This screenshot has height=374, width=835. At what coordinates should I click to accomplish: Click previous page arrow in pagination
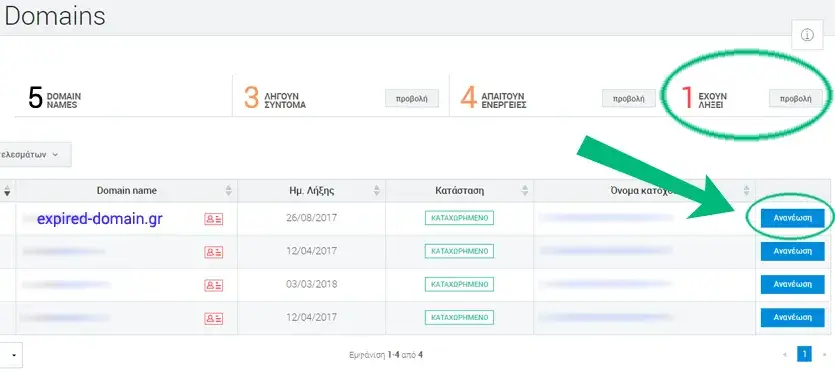[x=785, y=354]
